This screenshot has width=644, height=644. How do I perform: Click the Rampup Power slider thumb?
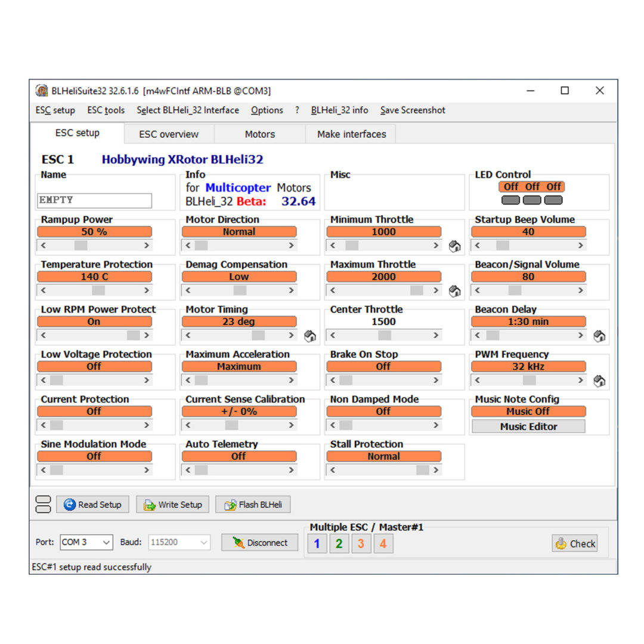(x=80, y=245)
